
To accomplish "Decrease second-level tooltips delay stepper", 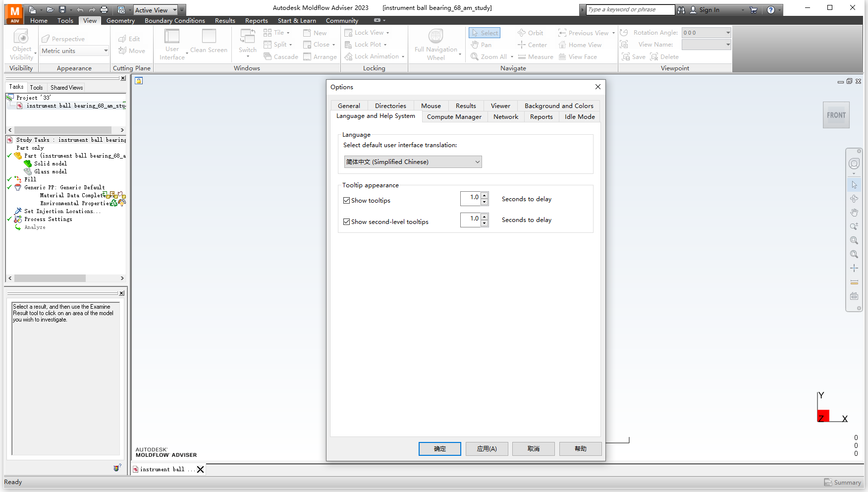I will 485,223.
